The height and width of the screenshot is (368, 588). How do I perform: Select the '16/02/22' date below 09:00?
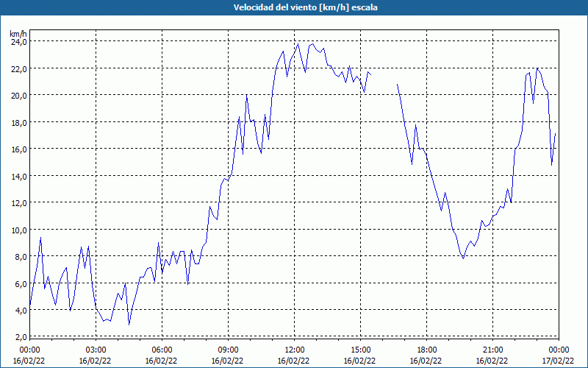[x=228, y=361]
